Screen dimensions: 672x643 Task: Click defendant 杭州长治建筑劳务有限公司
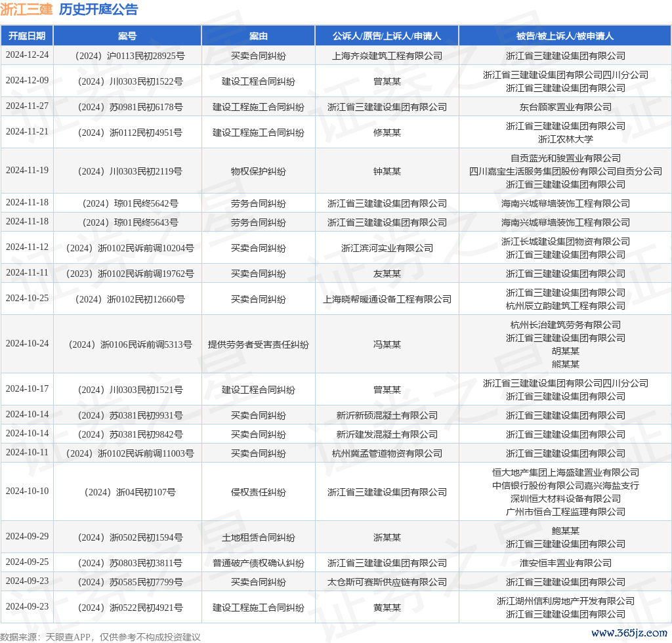click(565, 325)
